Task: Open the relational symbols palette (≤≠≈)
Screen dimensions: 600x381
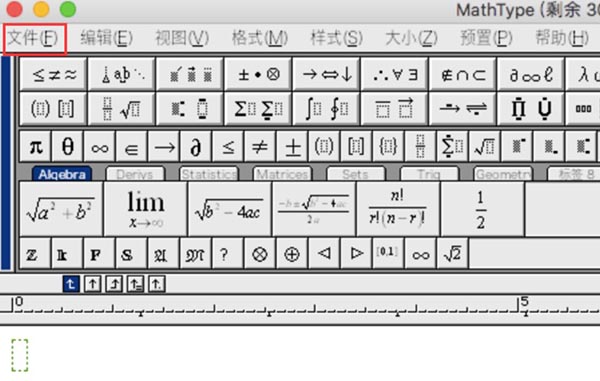Action: pos(54,74)
